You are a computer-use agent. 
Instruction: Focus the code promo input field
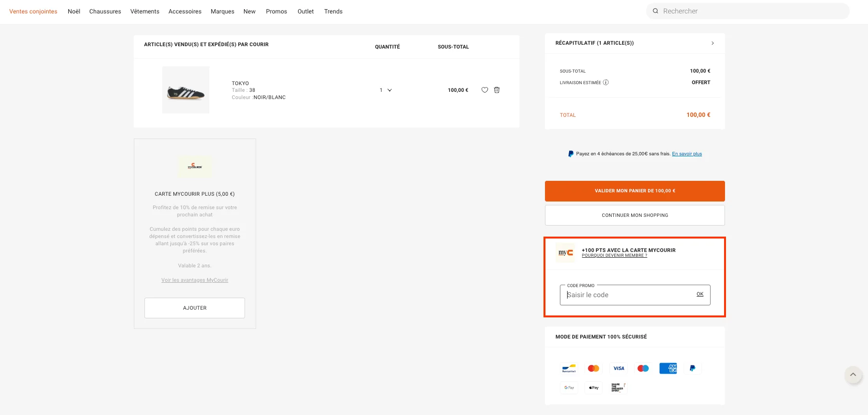pyautogui.click(x=626, y=295)
